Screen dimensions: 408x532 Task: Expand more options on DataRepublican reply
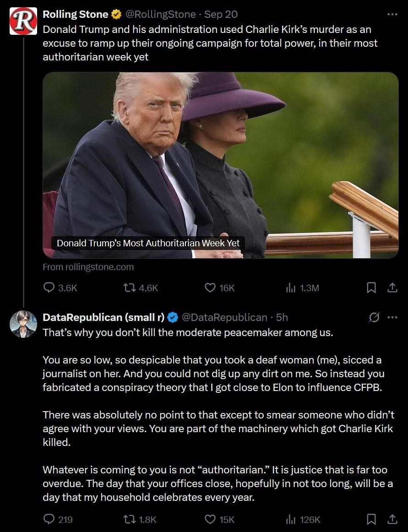click(392, 318)
